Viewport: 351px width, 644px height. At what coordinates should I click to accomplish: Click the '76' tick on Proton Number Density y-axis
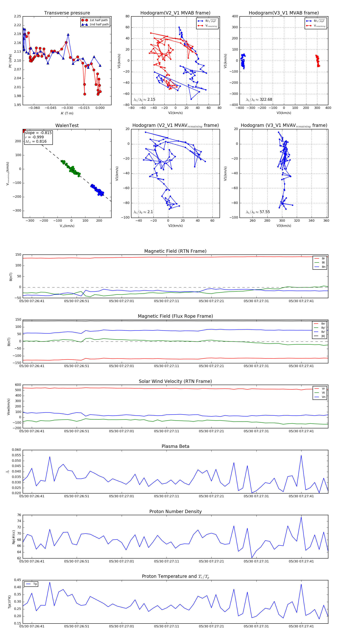tap(19, 515)
